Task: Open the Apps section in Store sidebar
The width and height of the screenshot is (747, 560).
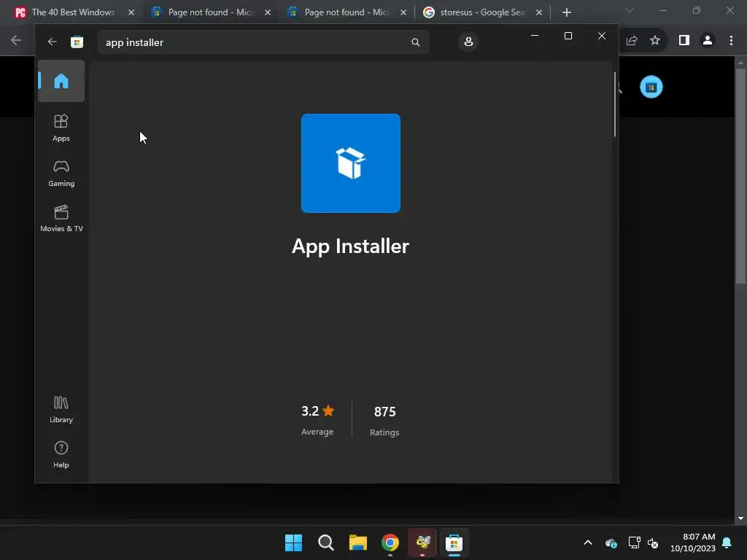Action: pyautogui.click(x=61, y=128)
